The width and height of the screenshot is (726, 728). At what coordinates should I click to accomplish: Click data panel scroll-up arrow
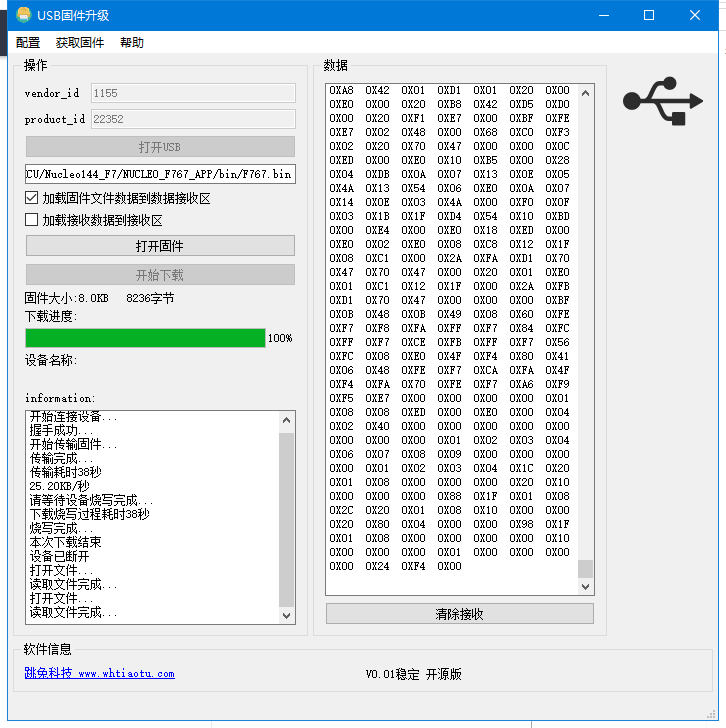click(586, 91)
